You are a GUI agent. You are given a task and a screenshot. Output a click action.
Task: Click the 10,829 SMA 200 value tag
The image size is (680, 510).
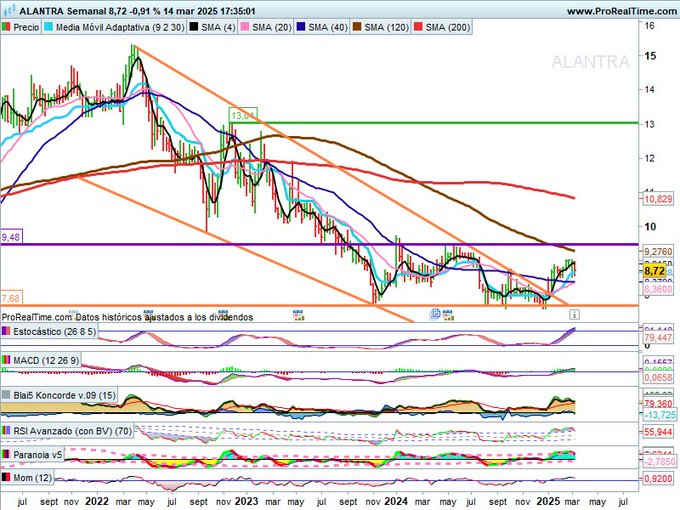click(x=658, y=199)
